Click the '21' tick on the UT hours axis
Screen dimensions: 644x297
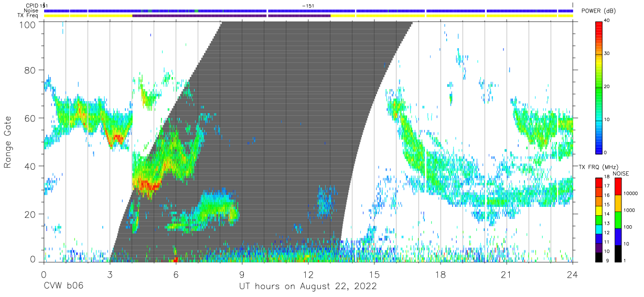[506, 274]
